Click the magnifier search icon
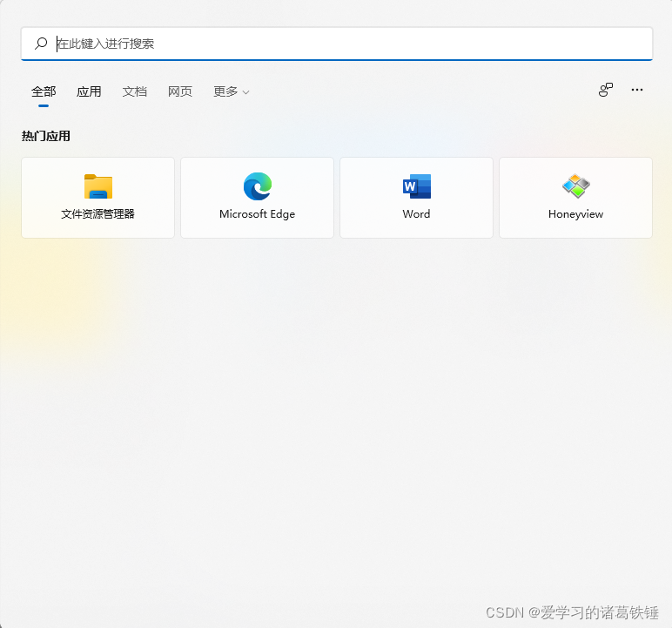The image size is (672, 628). [x=41, y=44]
